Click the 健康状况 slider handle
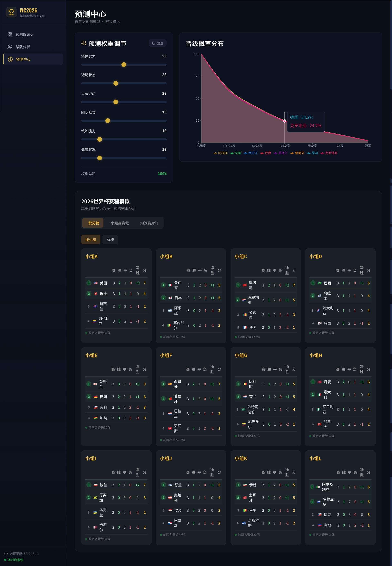This screenshot has height=566, width=392. (x=100, y=158)
